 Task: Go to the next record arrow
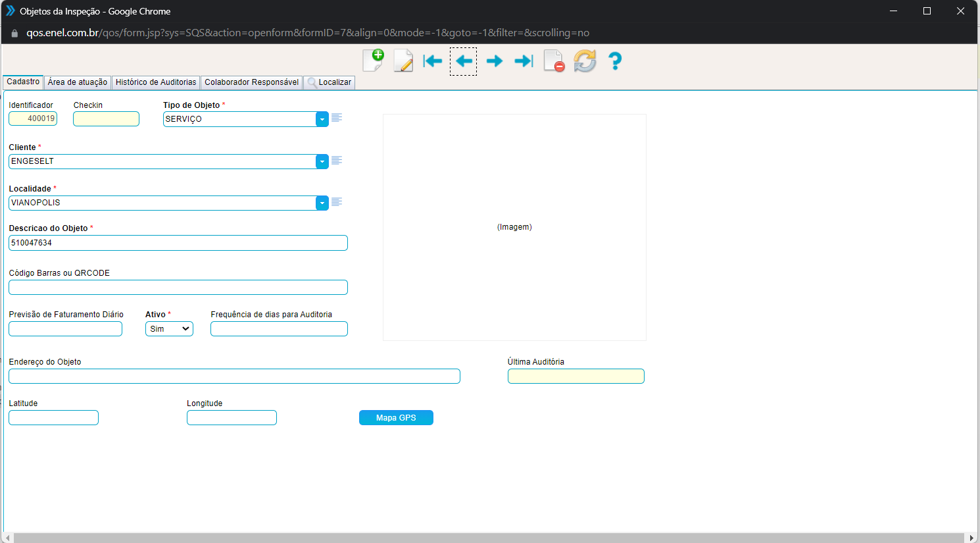pyautogui.click(x=494, y=61)
